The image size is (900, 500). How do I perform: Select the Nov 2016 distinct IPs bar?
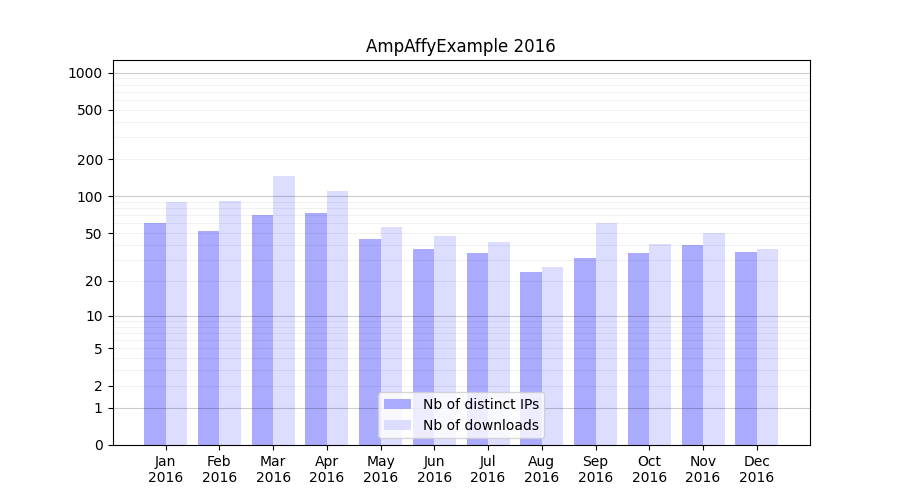point(692,345)
